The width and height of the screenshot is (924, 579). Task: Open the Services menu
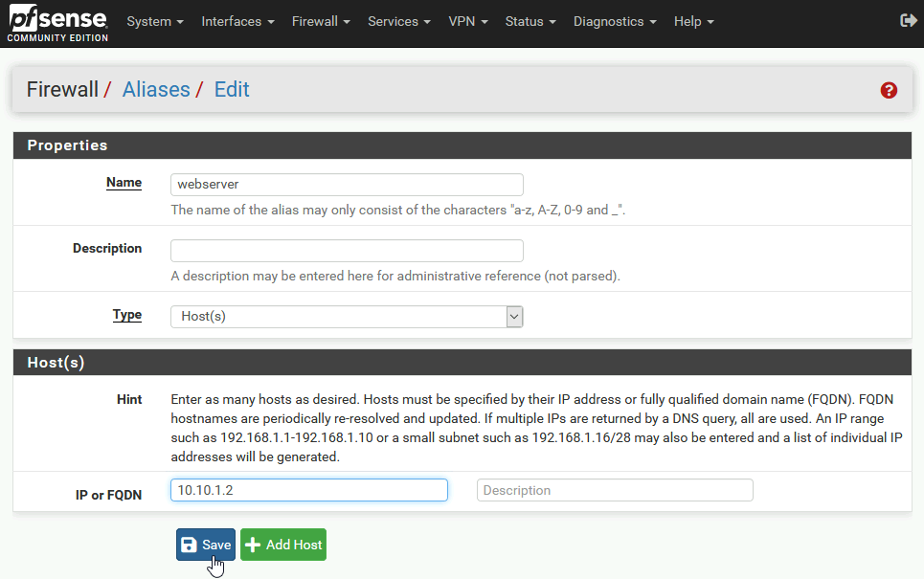[x=399, y=22]
